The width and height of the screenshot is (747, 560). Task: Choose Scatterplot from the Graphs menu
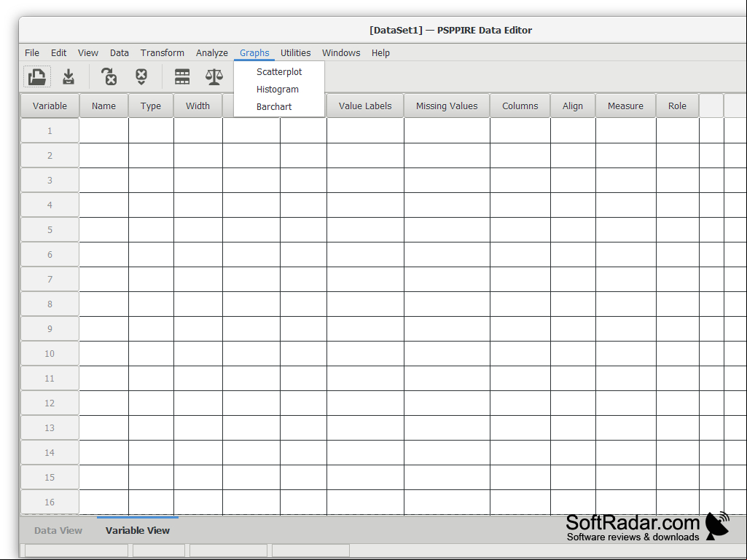click(279, 72)
